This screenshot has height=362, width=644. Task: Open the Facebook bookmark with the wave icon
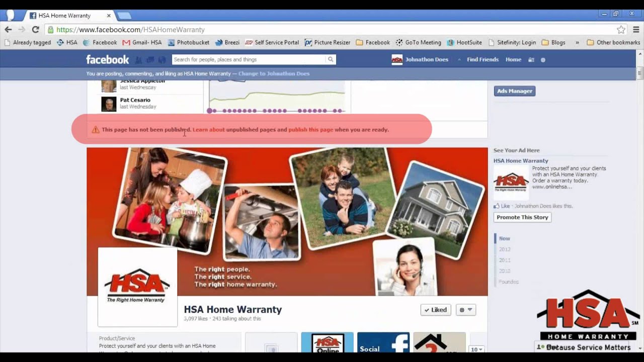pos(100,43)
